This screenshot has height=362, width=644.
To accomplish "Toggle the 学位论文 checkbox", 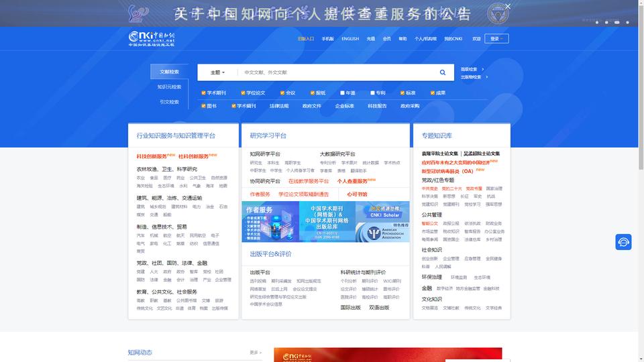I will click(243, 93).
